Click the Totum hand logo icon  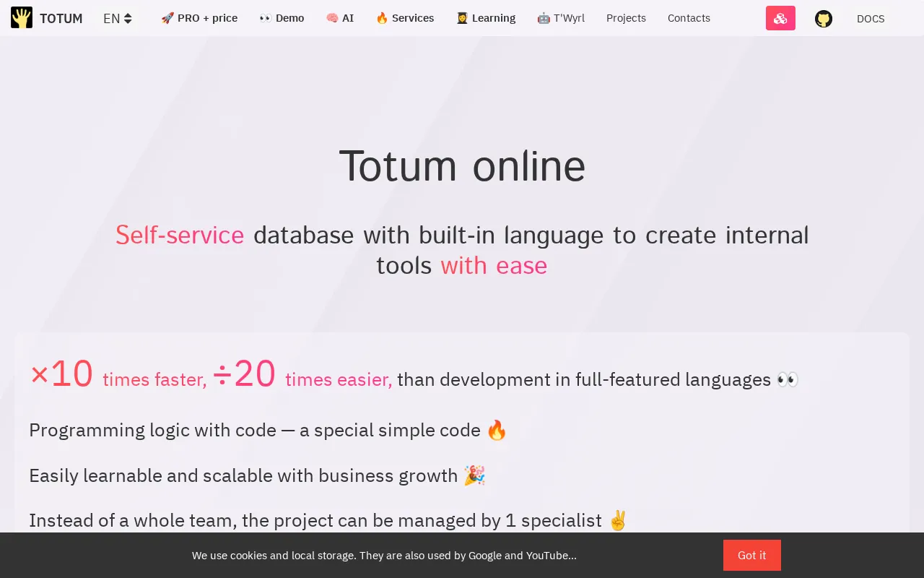[22, 18]
